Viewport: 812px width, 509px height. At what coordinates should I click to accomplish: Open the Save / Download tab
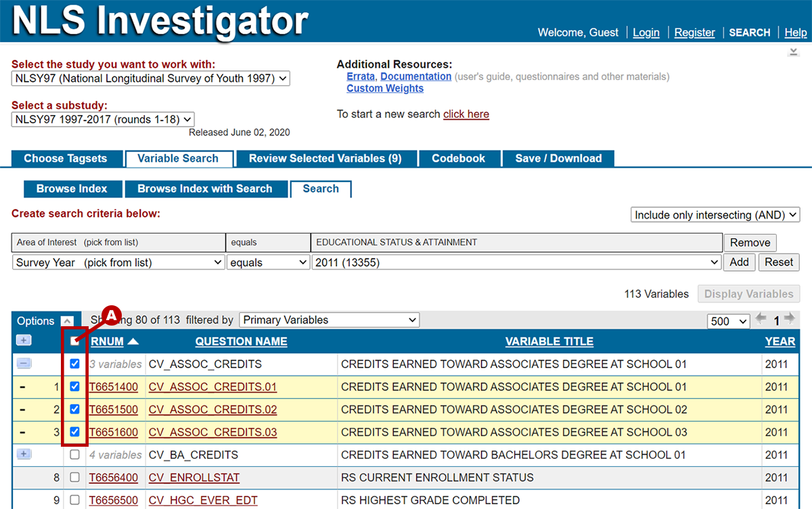click(558, 158)
